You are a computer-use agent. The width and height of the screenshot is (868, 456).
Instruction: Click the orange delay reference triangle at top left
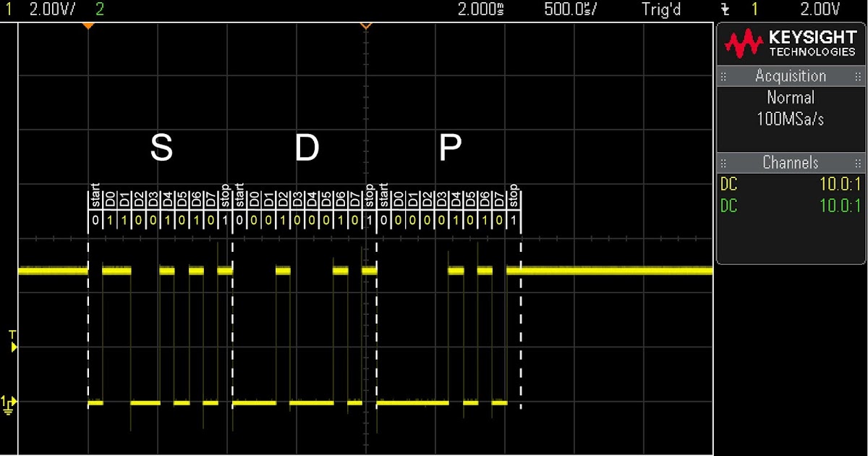(x=89, y=25)
